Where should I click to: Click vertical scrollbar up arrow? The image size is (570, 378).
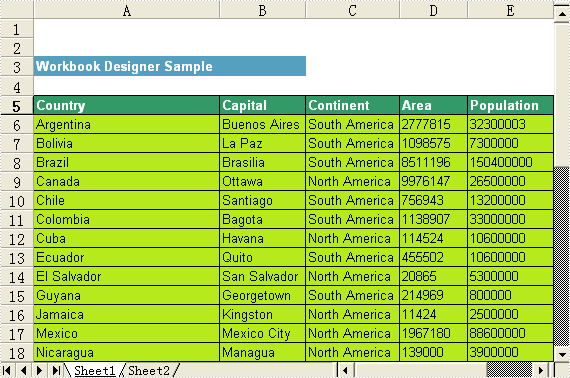562,13
